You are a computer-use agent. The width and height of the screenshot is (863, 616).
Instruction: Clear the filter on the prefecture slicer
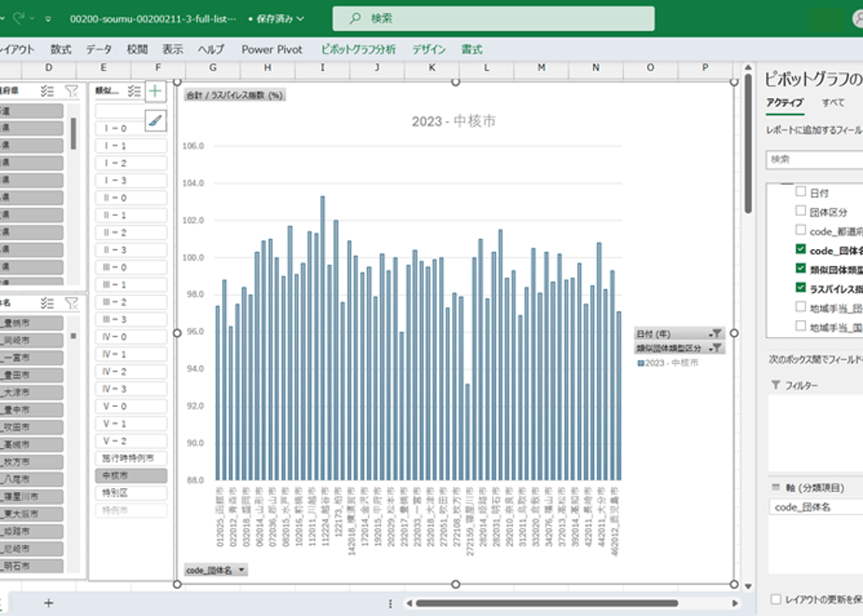pyautogui.click(x=72, y=91)
